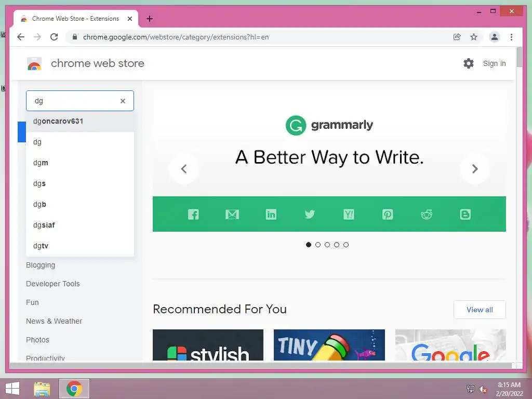Choose suggestion dgs
The image size is (532, 399).
pyautogui.click(x=80, y=183)
